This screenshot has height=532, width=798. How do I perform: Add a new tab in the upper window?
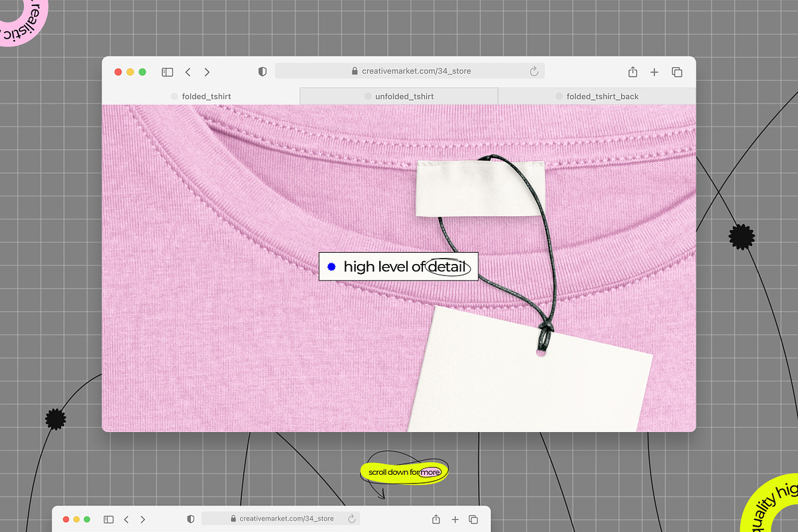[654, 72]
